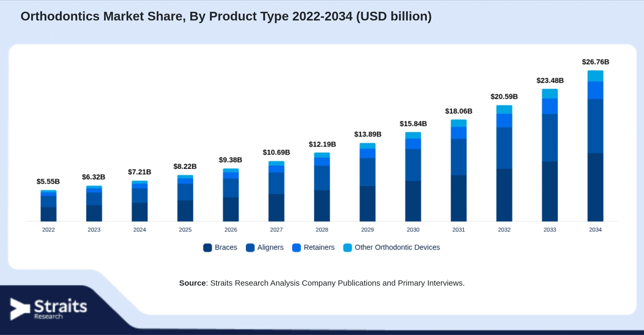Screen dimensions: 644x335
Task: Click the 2024 axis label
Action: point(140,230)
